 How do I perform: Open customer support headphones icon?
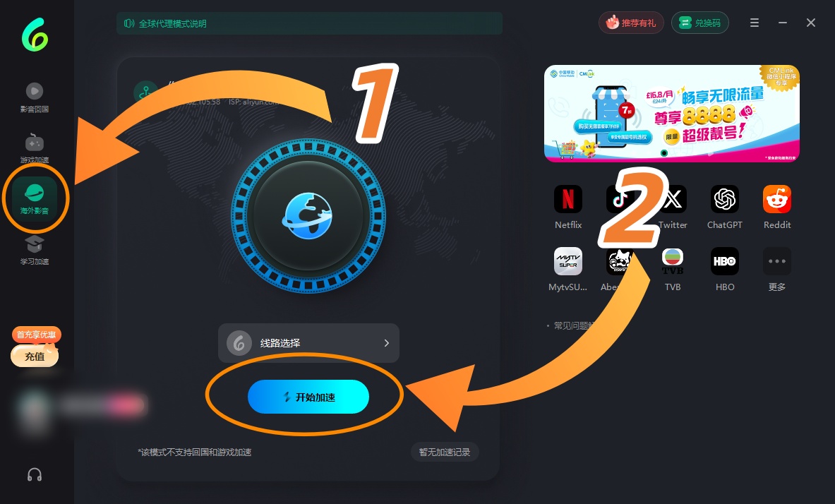point(35,474)
